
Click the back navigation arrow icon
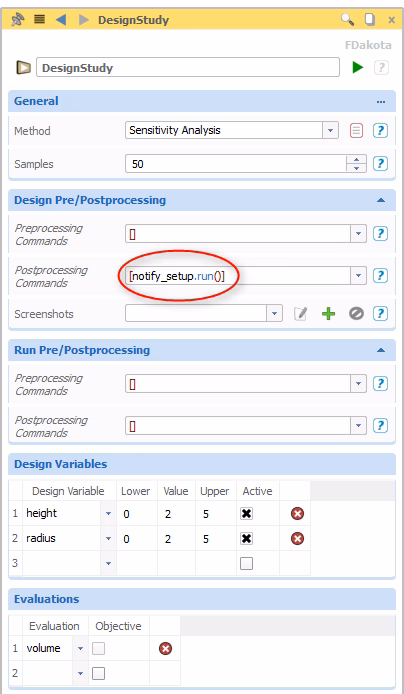tap(62, 20)
